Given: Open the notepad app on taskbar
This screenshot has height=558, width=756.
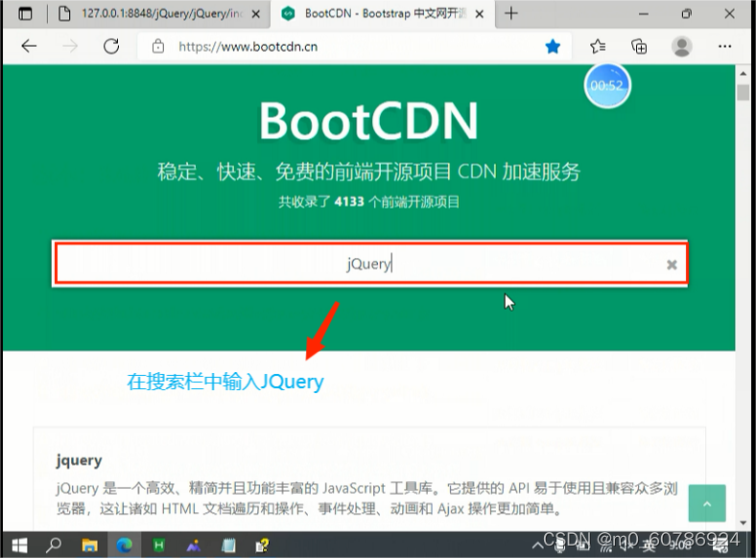Looking at the screenshot, I should (x=228, y=546).
